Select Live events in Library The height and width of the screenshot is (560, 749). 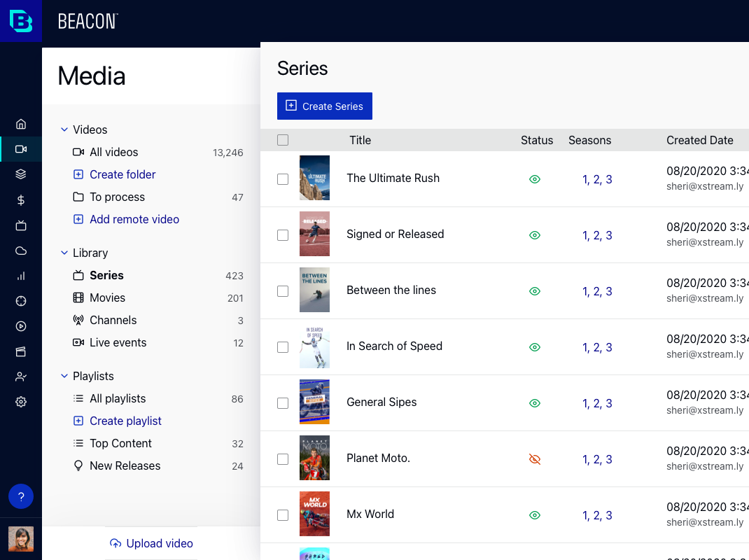pyautogui.click(x=118, y=342)
